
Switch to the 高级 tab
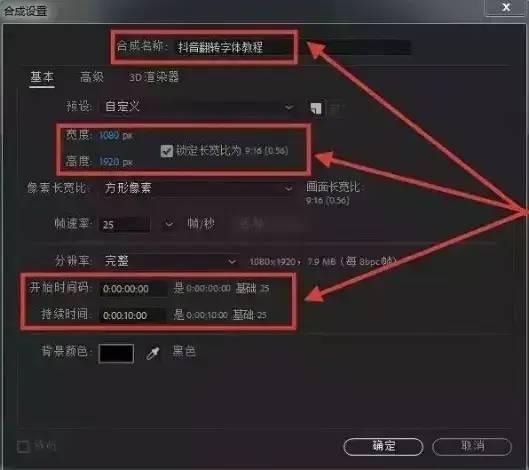92,77
